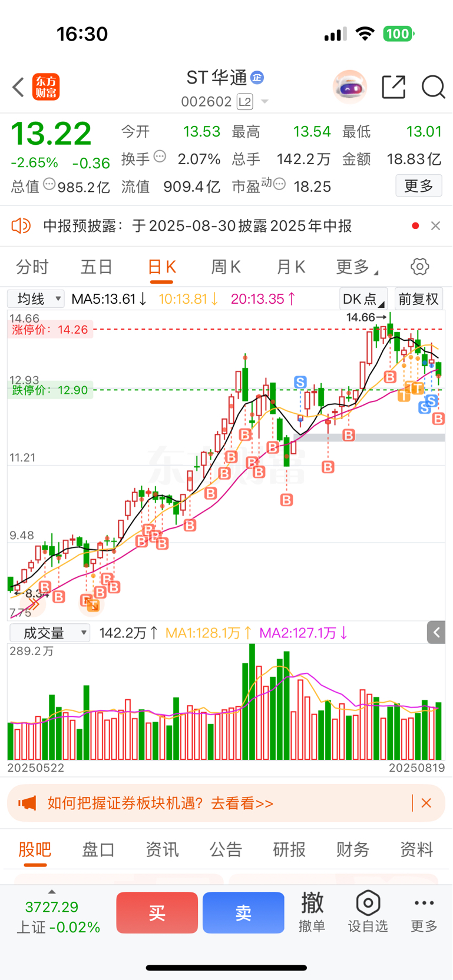
Task: Open the 更多 quote details button
Action: [x=419, y=186]
